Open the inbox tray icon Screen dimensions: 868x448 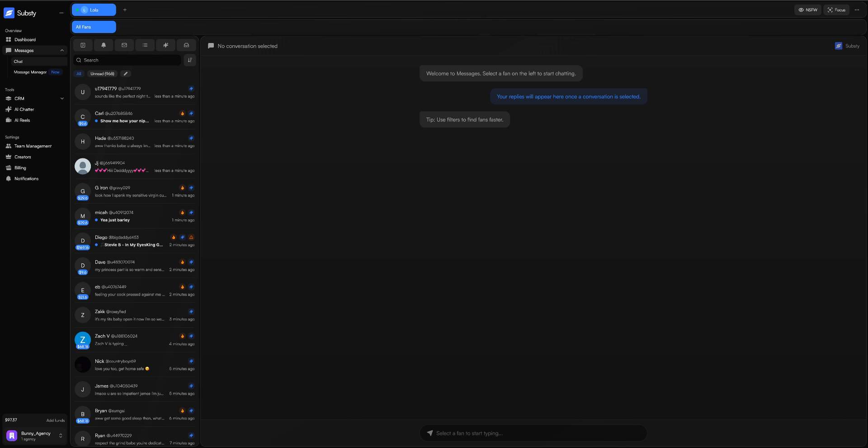pyautogui.click(x=186, y=45)
